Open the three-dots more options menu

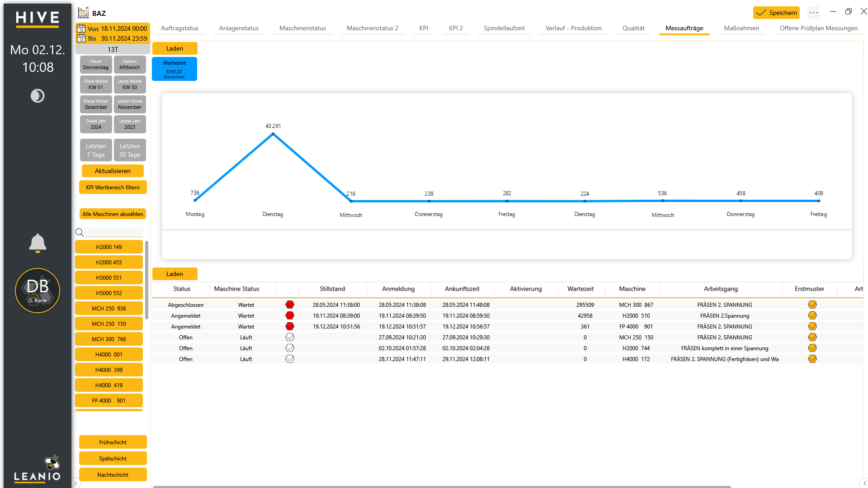tap(814, 13)
